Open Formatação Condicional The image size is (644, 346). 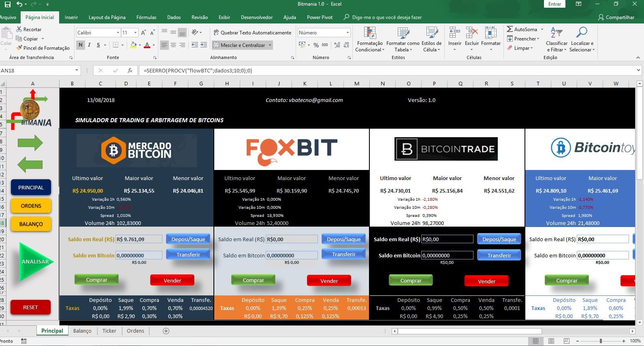click(369, 39)
